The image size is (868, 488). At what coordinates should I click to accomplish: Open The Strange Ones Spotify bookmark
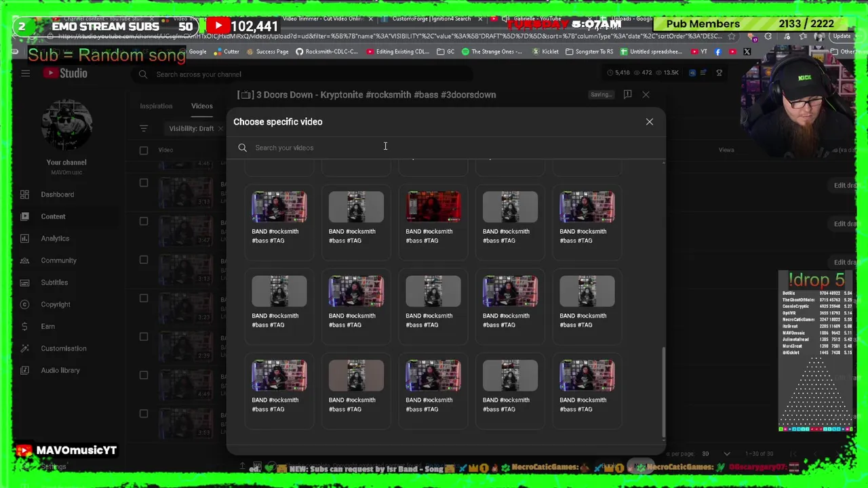point(492,52)
